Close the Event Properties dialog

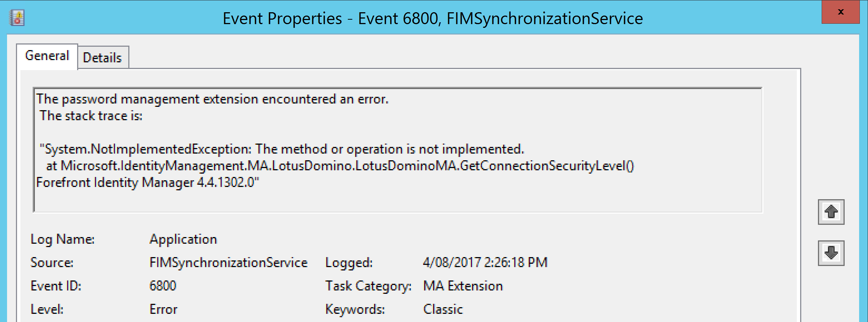[x=842, y=12]
